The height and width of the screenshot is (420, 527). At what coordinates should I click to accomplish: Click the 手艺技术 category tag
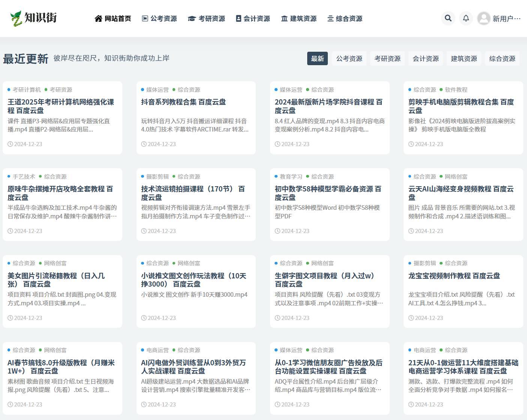(x=24, y=176)
